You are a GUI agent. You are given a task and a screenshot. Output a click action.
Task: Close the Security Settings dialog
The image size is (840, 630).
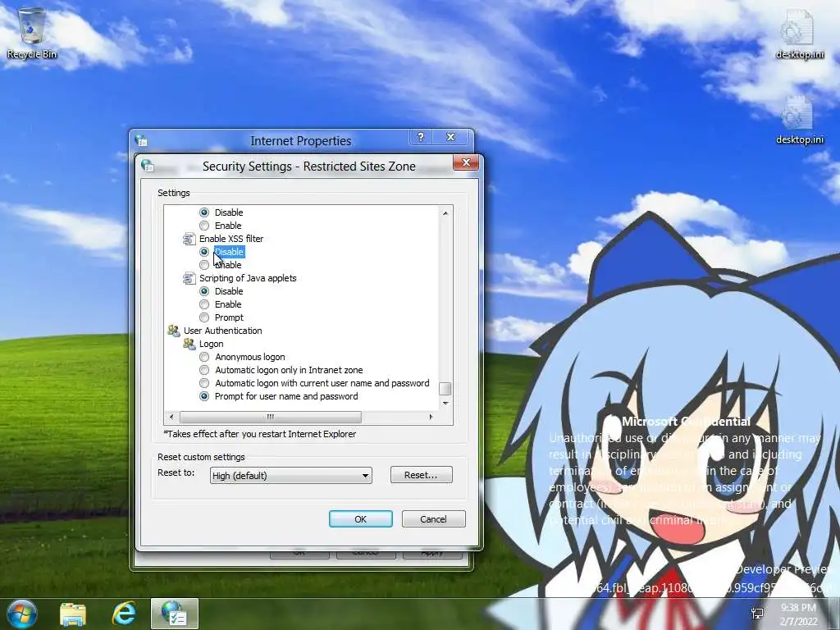[466, 162]
